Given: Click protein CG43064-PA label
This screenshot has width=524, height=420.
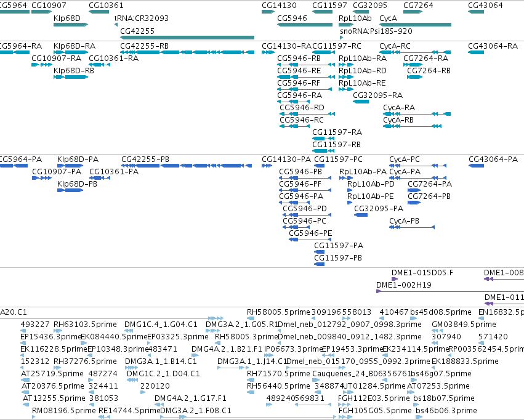Looking at the screenshot, I should (x=493, y=159).
